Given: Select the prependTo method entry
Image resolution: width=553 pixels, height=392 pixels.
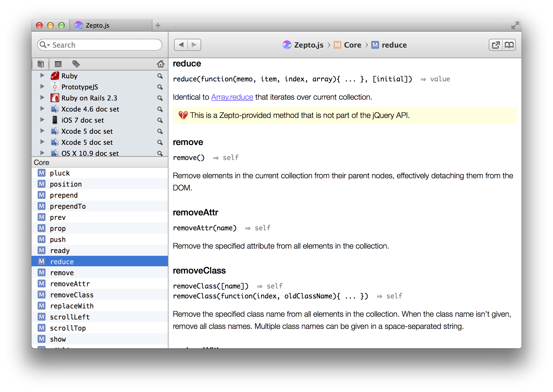Looking at the screenshot, I should click(100, 206).
